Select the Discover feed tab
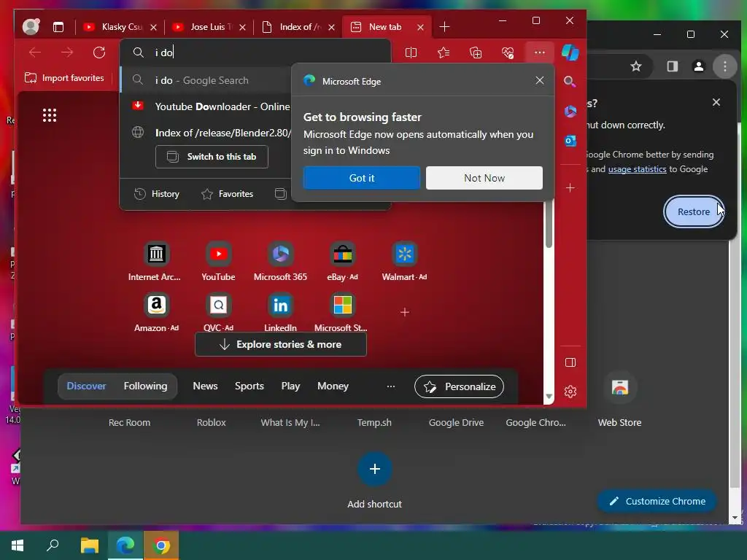The image size is (747, 560). pos(86,386)
